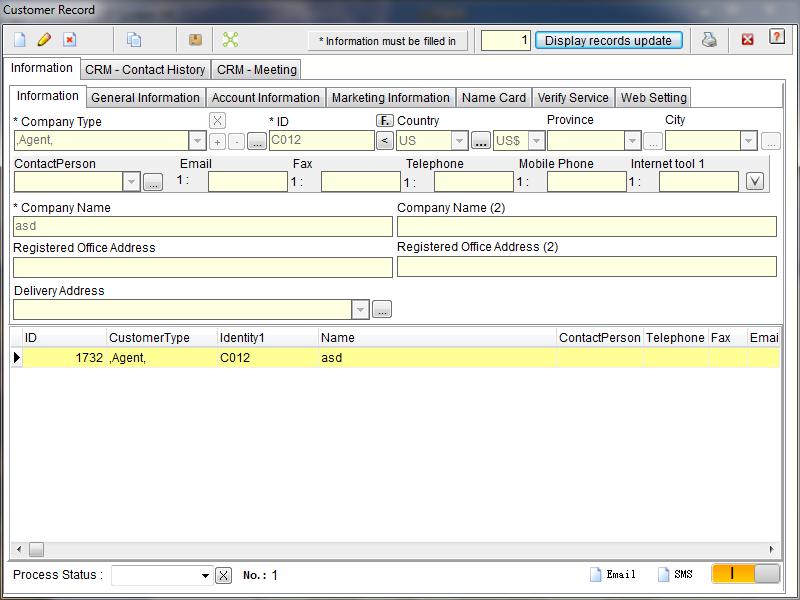Viewport: 800px width, 600px height.
Task: Add company type with plus button
Action: coord(217,142)
